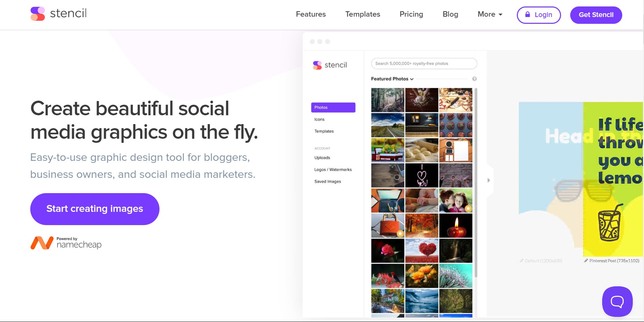This screenshot has height=322, width=644.
Task: Select the foggy forest photo thumbnail
Action: click(388, 100)
